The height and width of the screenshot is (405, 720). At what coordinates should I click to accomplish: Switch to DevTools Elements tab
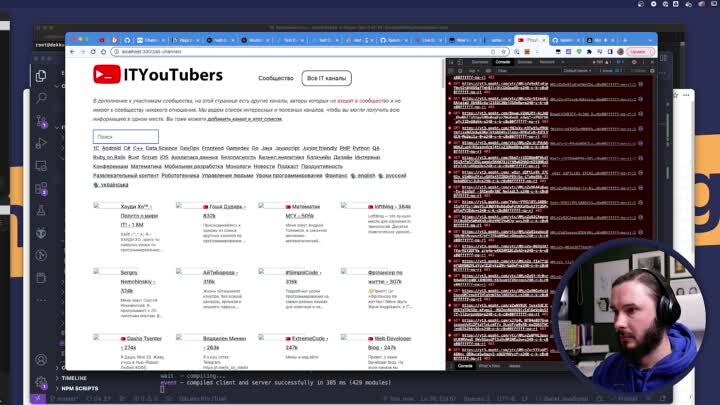pos(480,62)
